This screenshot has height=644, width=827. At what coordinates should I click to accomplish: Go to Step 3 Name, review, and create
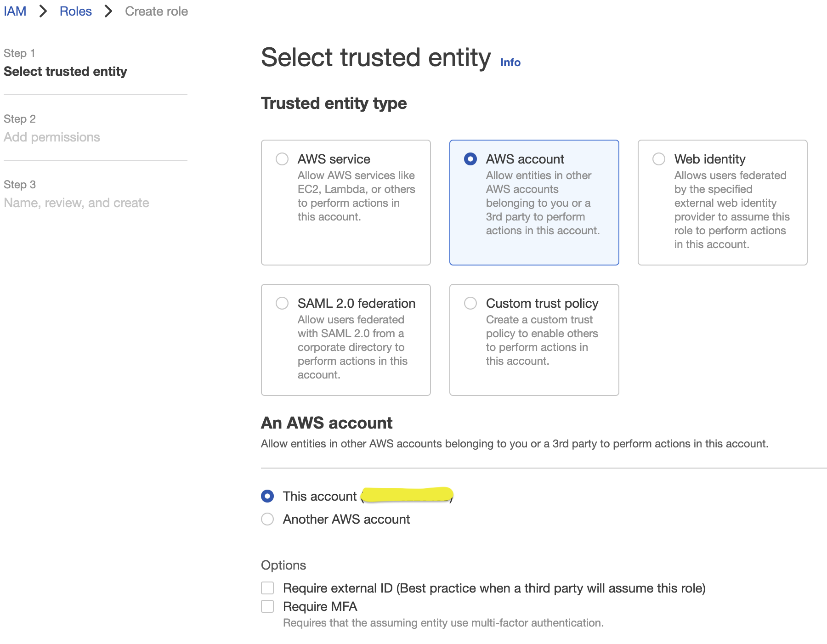[76, 203]
